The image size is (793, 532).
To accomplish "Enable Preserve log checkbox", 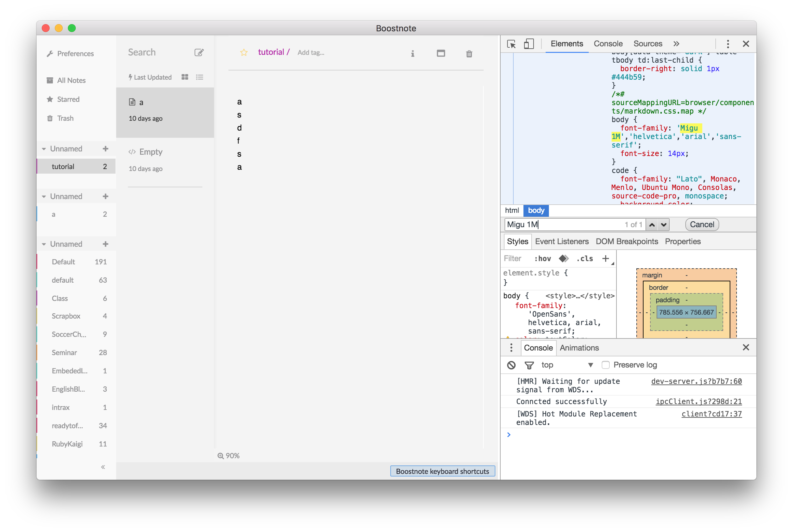I will pyautogui.click(x=605, y=365).
